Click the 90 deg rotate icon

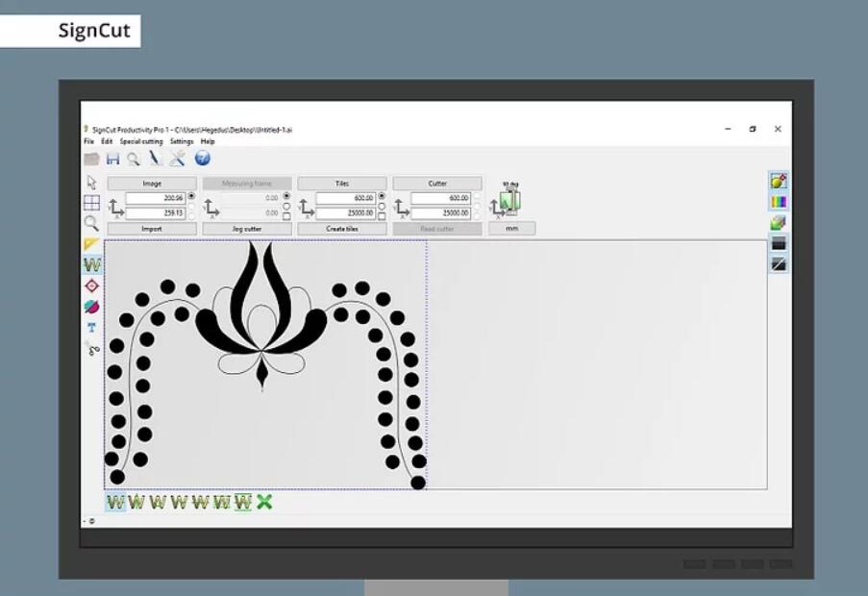tap(508, 199)
